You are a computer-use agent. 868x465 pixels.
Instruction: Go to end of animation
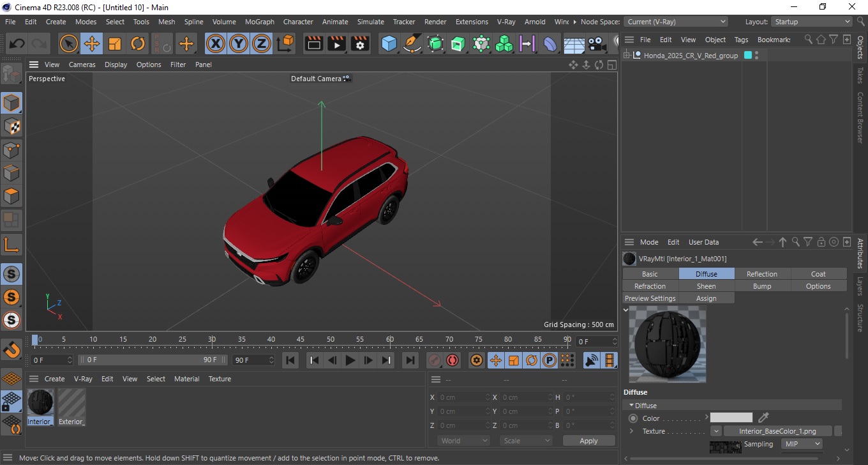(x=411, y=360)
